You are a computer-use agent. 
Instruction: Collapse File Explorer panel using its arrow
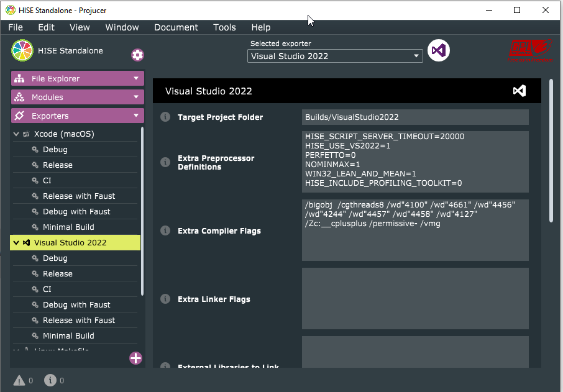coord(136,78)
